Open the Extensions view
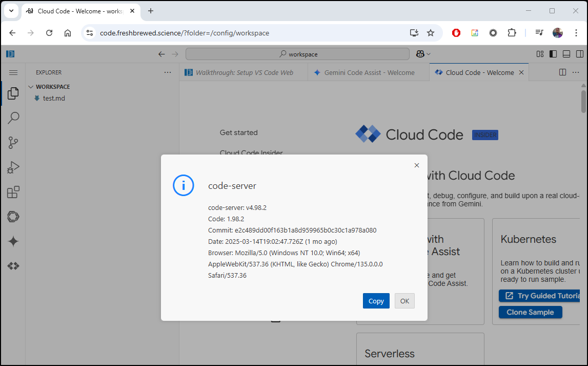 [x=13, y=192]
